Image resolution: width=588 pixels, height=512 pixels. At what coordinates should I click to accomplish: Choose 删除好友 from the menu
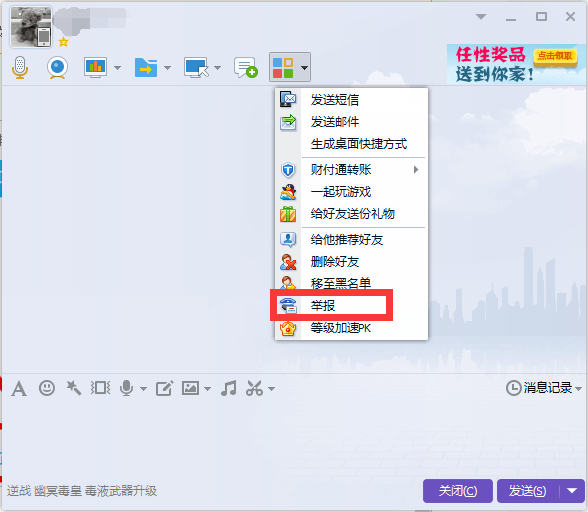(351, 262)
